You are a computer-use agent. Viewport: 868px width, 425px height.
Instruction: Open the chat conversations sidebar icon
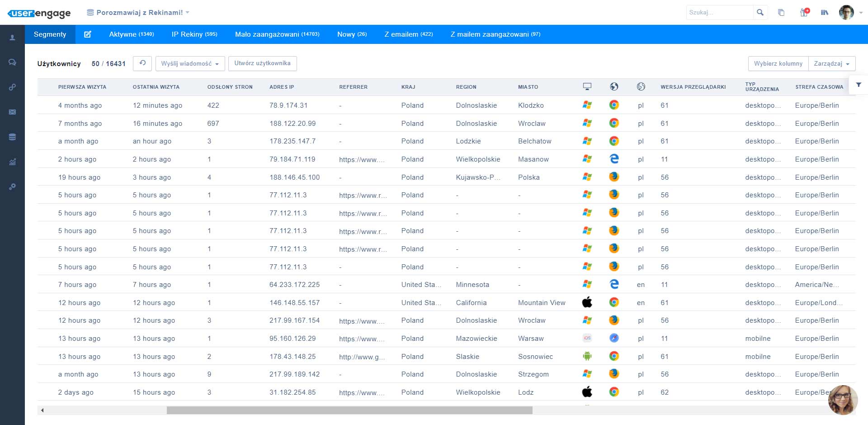coord(12,62)
